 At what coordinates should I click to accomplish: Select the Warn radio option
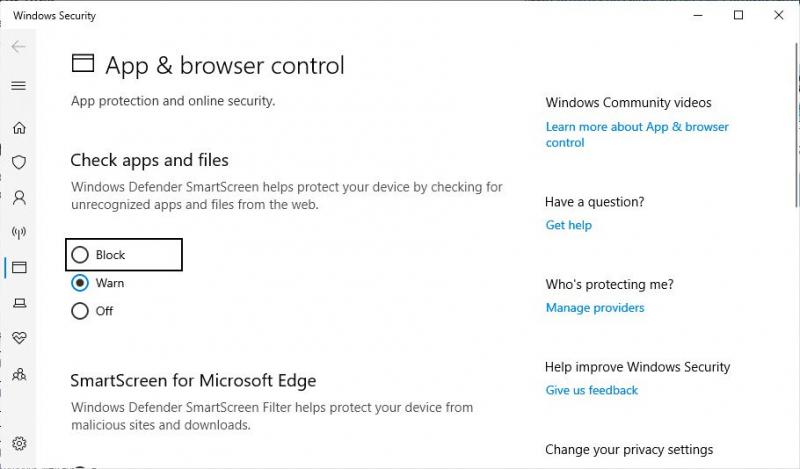(x=80, y=283)
